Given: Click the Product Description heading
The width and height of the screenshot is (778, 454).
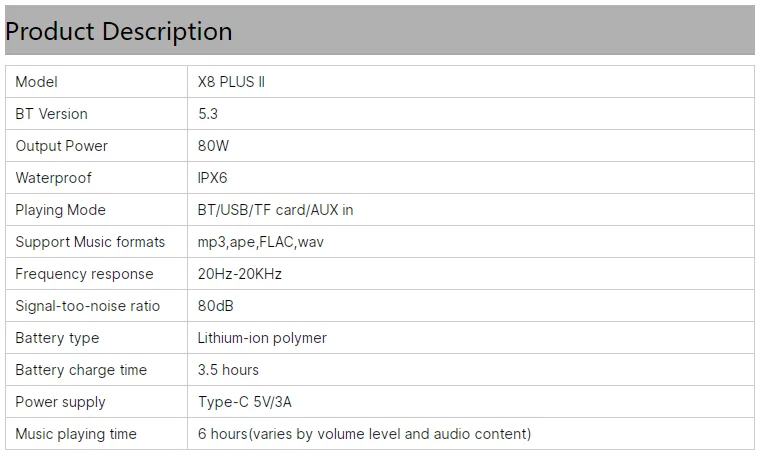Looking at the screenshot, I should pos(119,31).
